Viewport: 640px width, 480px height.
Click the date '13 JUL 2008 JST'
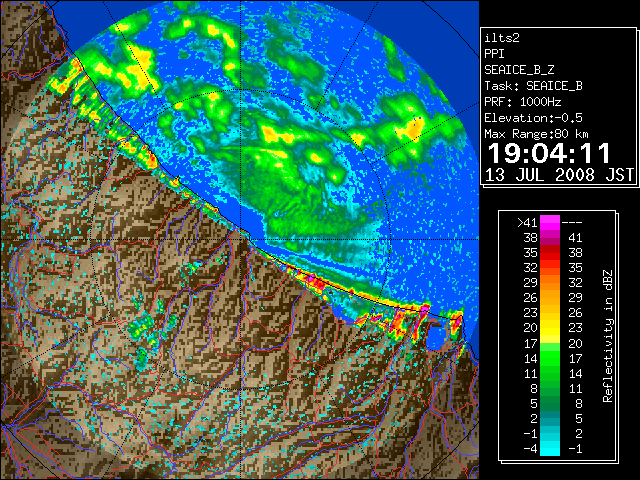(559, 175)
